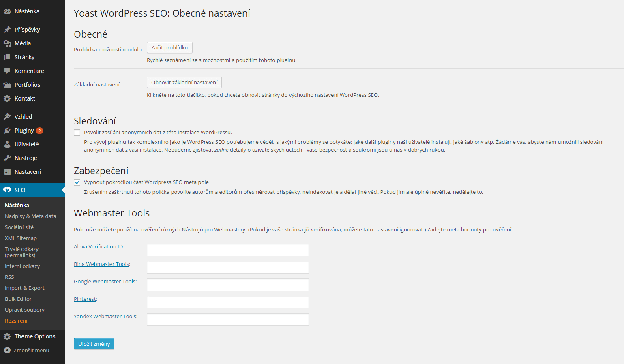The image size is (624, 364).
Task: Open Trvalé odkazy (permalinks) submenu
Action: click(21, 252)
